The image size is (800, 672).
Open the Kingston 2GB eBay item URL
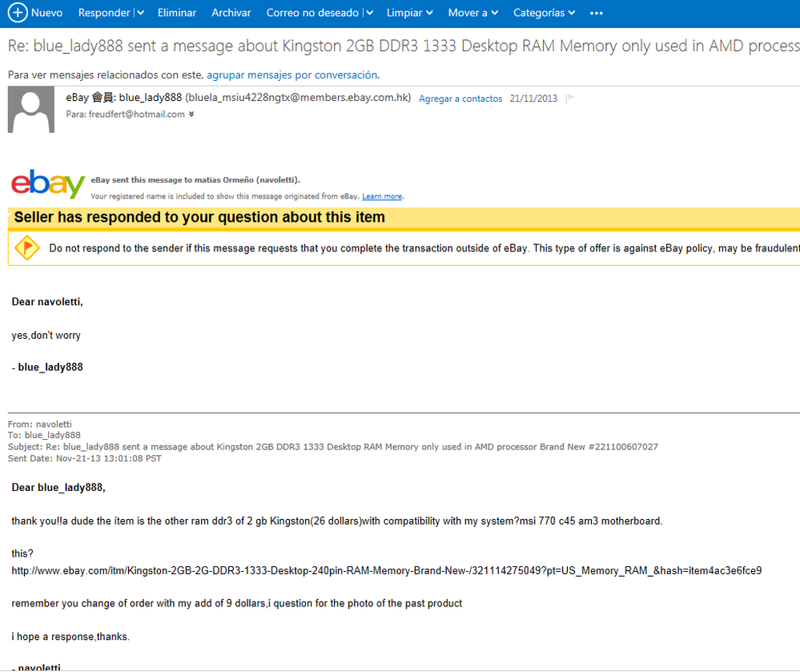(x=386, y=570)
